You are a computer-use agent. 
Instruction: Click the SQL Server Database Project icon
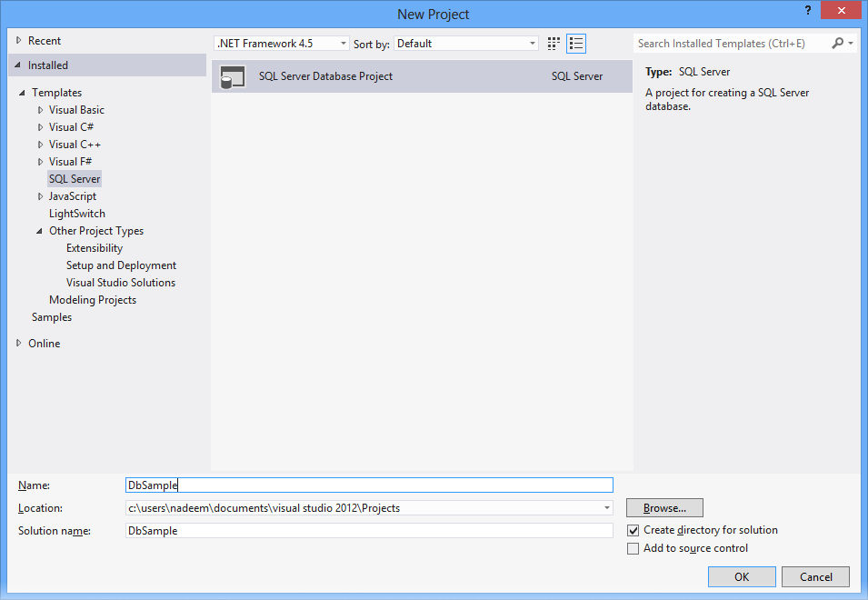tap(233, 77)
